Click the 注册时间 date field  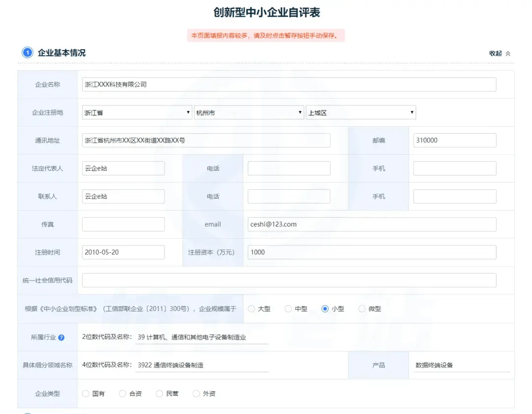(123, 252)
